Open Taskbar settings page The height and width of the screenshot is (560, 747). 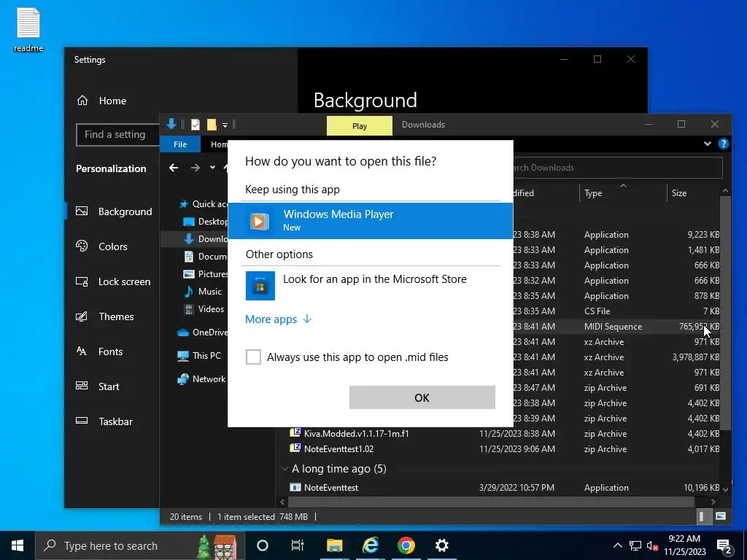[104, 421]
